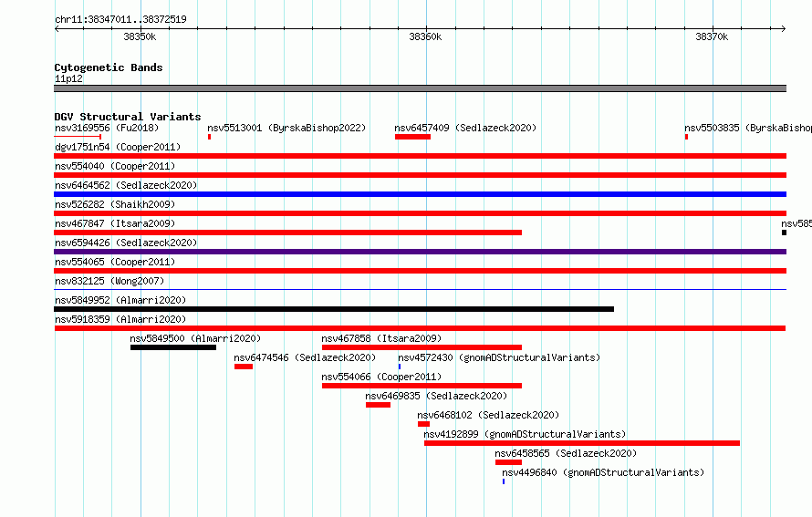Open the dgv1751n54 (Cooper2011) label

tap(118, 147)
